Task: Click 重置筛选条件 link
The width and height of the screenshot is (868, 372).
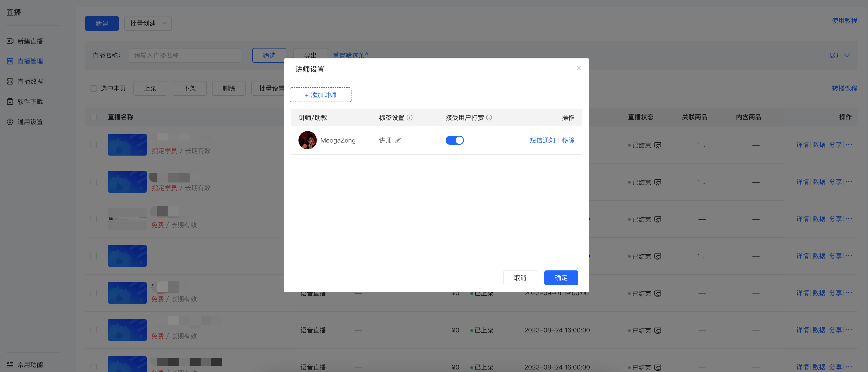Action: 352,55
